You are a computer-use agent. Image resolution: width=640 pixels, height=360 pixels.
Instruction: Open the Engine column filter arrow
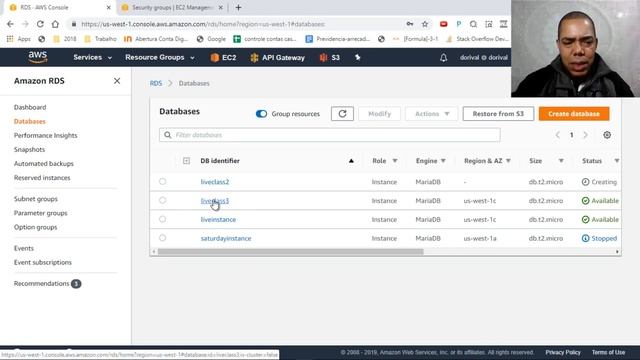[443, 161]
